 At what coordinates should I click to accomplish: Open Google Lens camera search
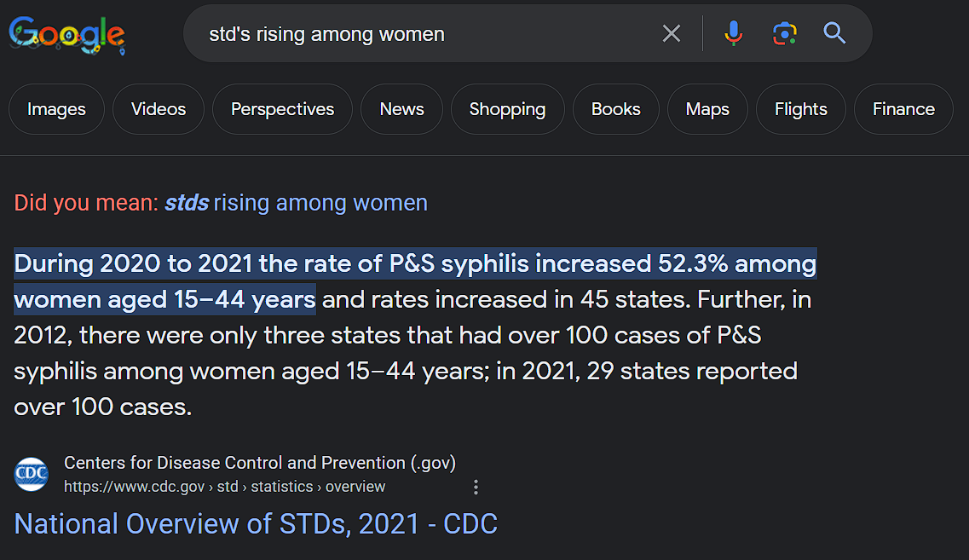[x=784, y=33]
